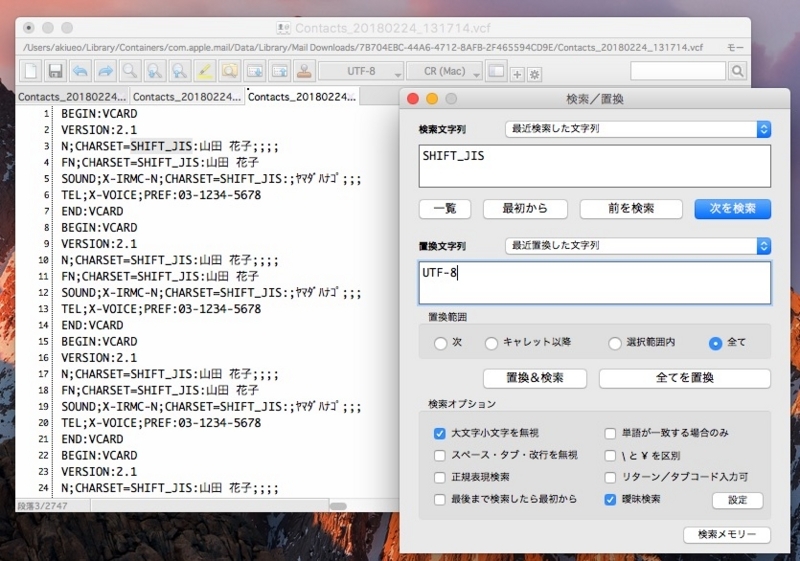
Task: Click the 最初から button
Action: tap(525, 209)
